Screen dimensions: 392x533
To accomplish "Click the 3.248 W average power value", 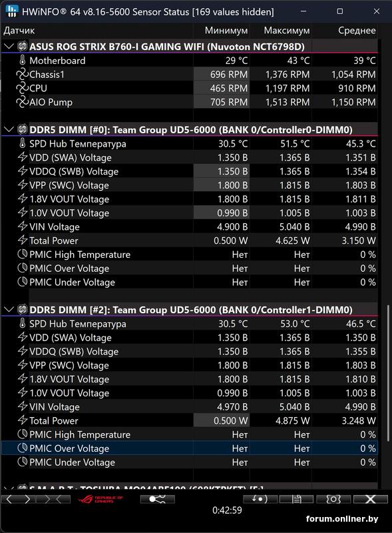I will click(x=359, y=421).
